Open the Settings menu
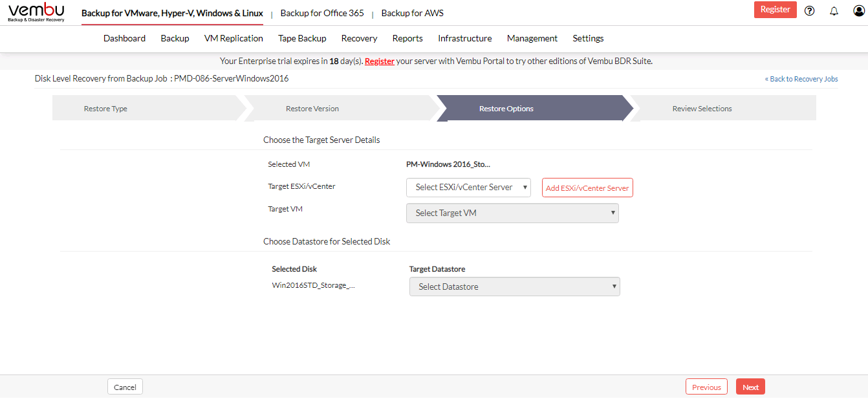This screenshot has width=868, height=401. click(588, 38)
